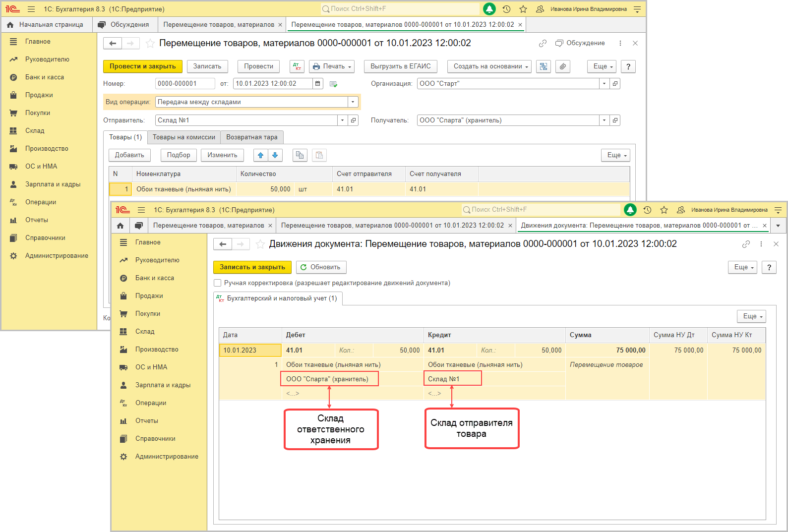Open the history icon in back window

[506, 9]
